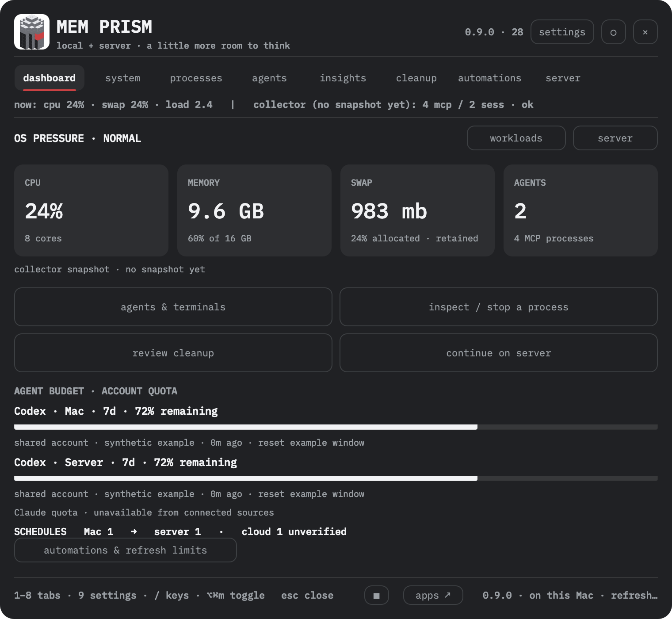Open settings from the header
The width and height of the screenshot is (672, 619).
(x=562, y=32)
